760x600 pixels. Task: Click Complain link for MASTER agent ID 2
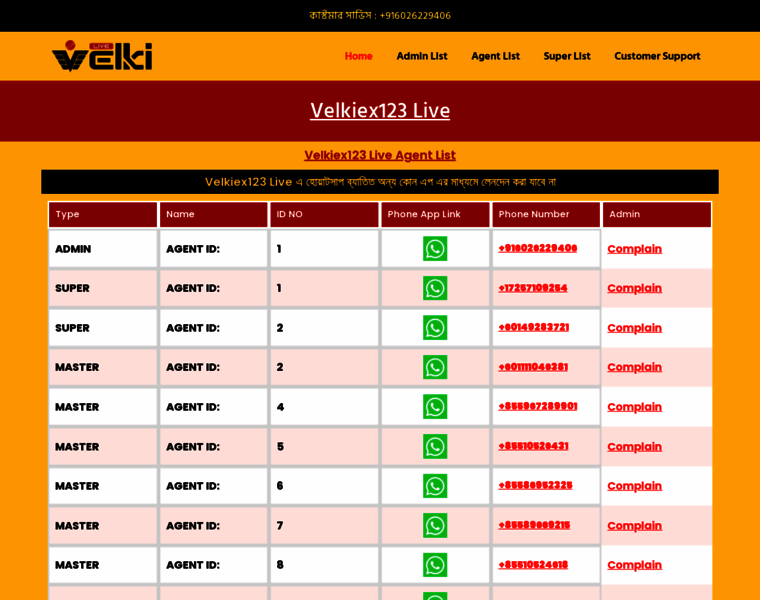point(634,367)
